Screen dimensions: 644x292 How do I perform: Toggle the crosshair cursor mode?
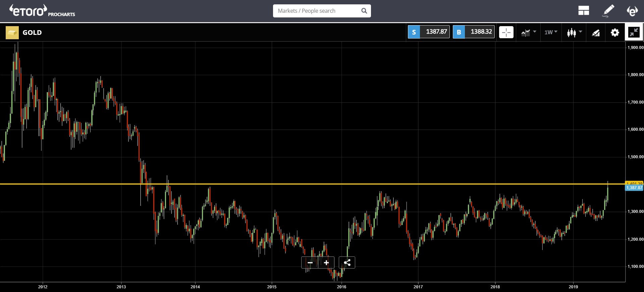point(506,32)
